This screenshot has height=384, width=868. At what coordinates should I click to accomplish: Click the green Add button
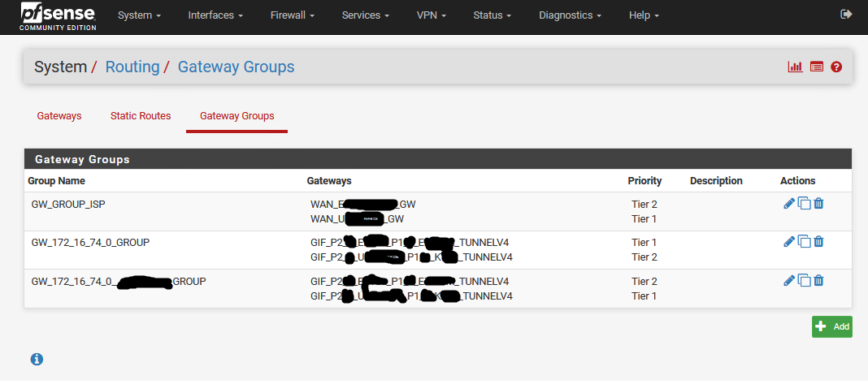pos(831,326)
